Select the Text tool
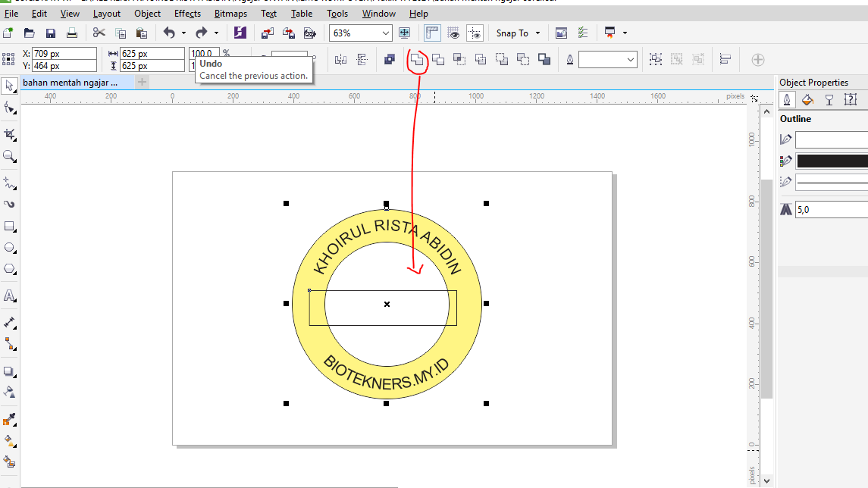The height and width of the screenshot is (488, 868). (x=9, y=296)
